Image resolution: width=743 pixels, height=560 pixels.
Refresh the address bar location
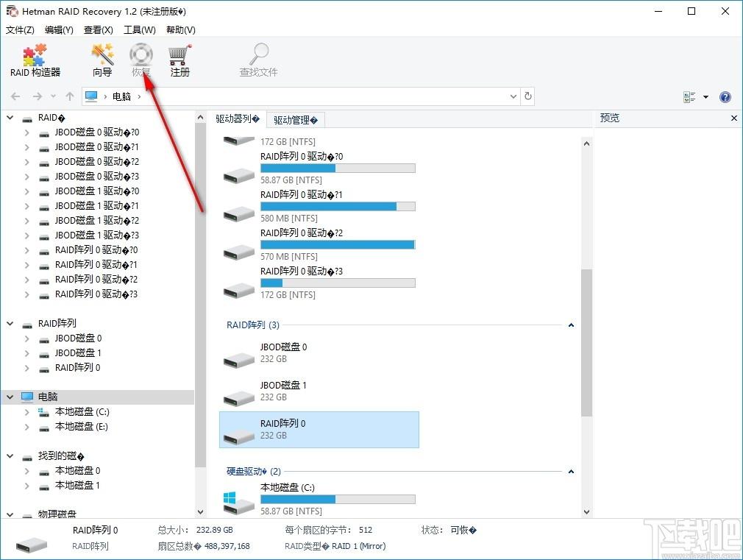point(528,96)
